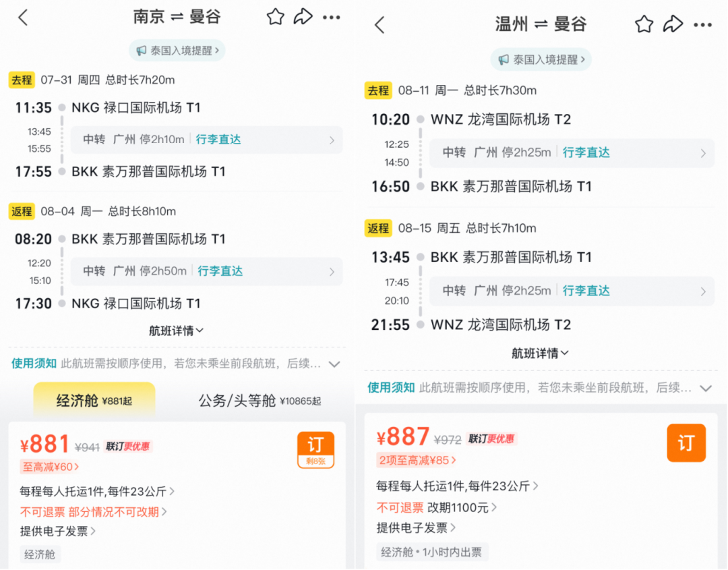Collapse the 使用须知 usage notice on left screen
Screen dimensions: 728x570
(x=334, y=364)
